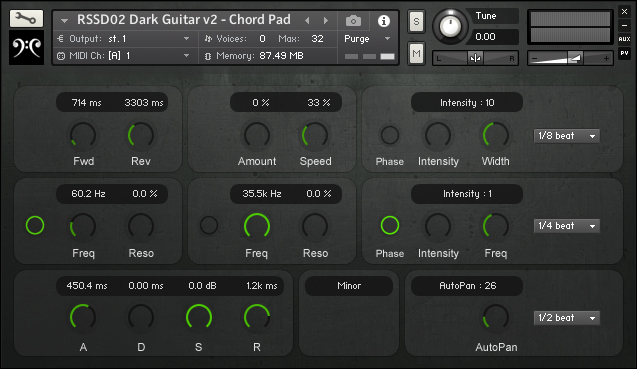Open the 1/2 beat dropdown
Viewport: 637px width, 369px height.
tap(567, 318)
